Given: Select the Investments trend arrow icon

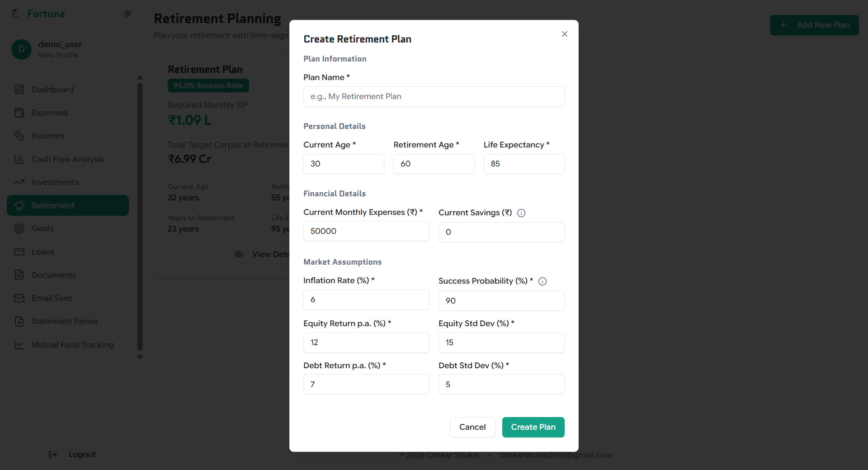Looking at the screenshot, I should (x=19, y=182).
